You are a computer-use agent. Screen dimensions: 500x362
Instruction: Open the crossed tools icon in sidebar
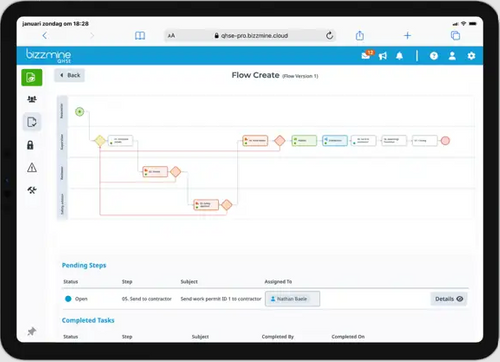[32, 190]
